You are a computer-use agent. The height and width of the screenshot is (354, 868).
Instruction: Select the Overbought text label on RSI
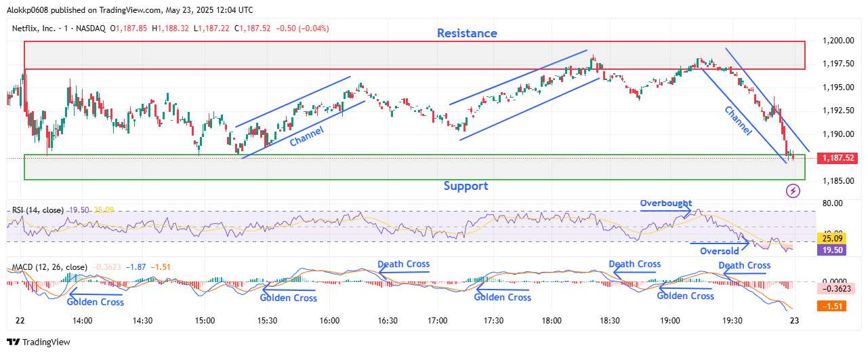point(667,203)
